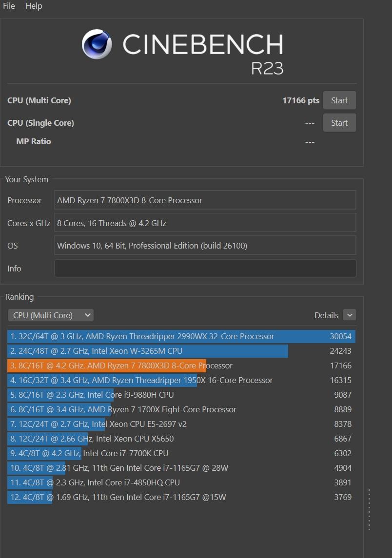
Task: Click the Cinebench sphere logo icon
Action: coord(97,44)
